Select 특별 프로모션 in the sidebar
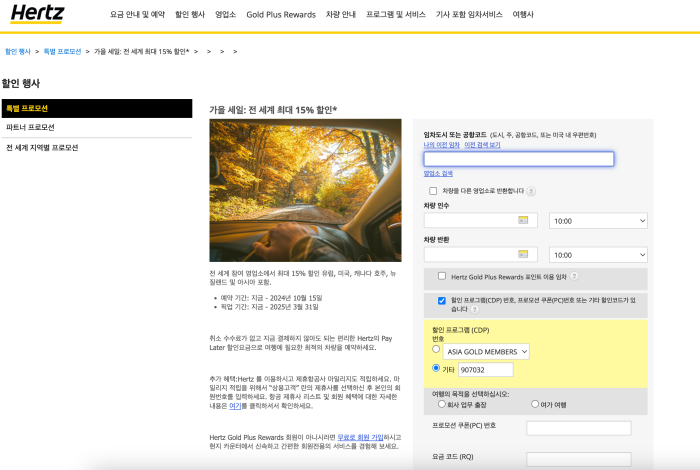The width and height of the screenshot is (700, 470). (97, 108)
